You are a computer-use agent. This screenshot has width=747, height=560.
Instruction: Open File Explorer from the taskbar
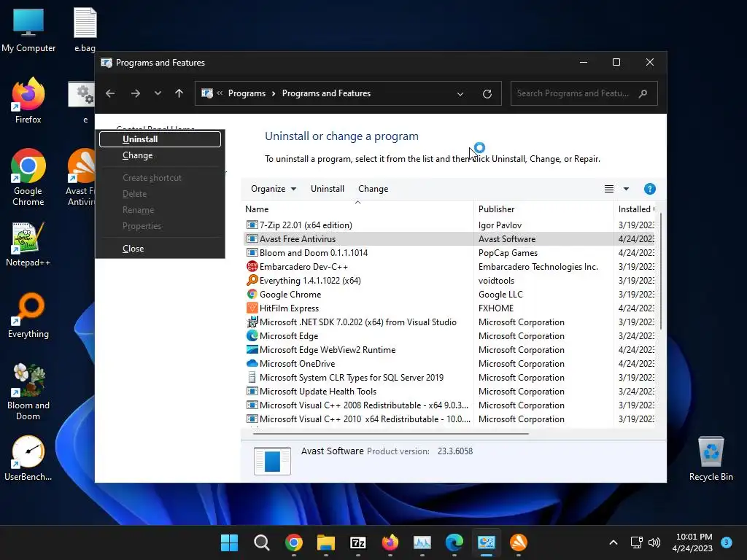coord(326,542)
